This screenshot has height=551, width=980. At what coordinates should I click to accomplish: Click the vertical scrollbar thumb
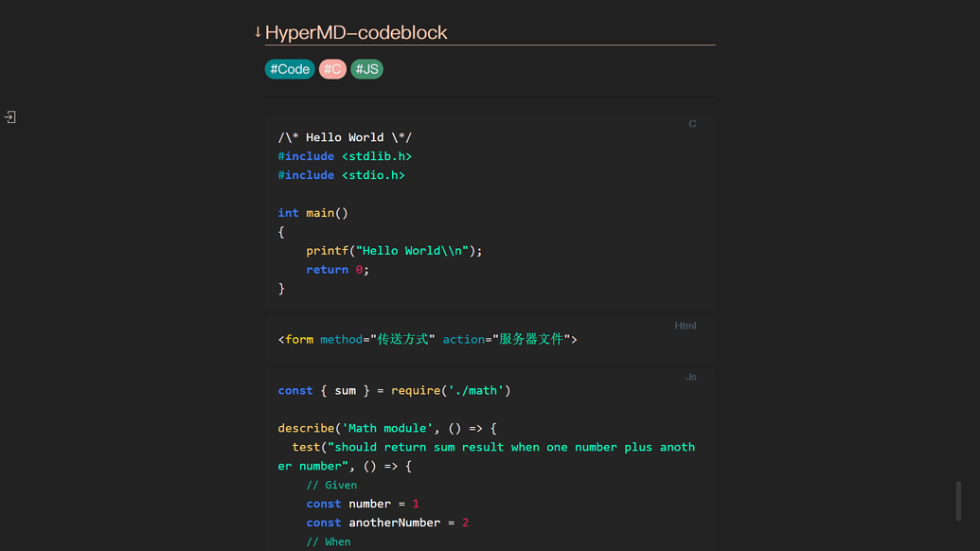[x=958, y=501]
